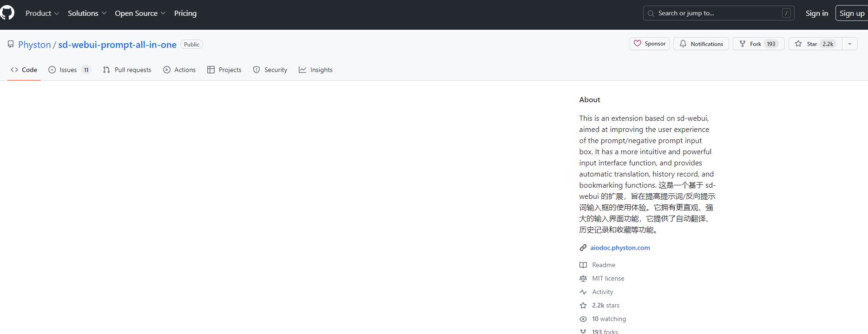Click Sign in
This screenshot has width=868, height=334.
pyautogui.click(x=816, y=13)
